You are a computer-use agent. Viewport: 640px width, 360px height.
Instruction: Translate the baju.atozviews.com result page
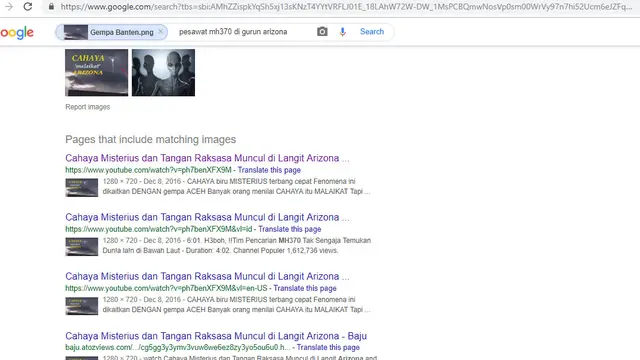point(328,347)
